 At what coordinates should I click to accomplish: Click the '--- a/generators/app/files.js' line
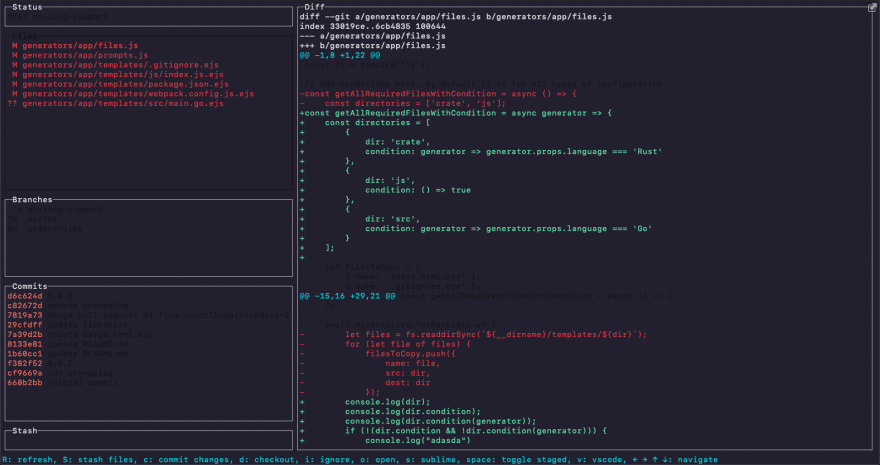[x=373, y=36]
